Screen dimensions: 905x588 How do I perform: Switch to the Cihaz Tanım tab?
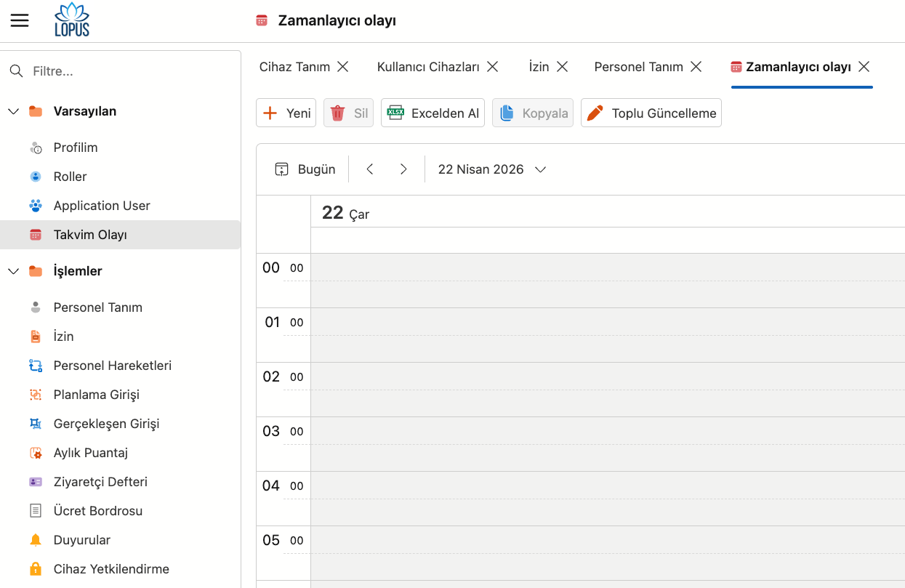[x=294, y=67]
